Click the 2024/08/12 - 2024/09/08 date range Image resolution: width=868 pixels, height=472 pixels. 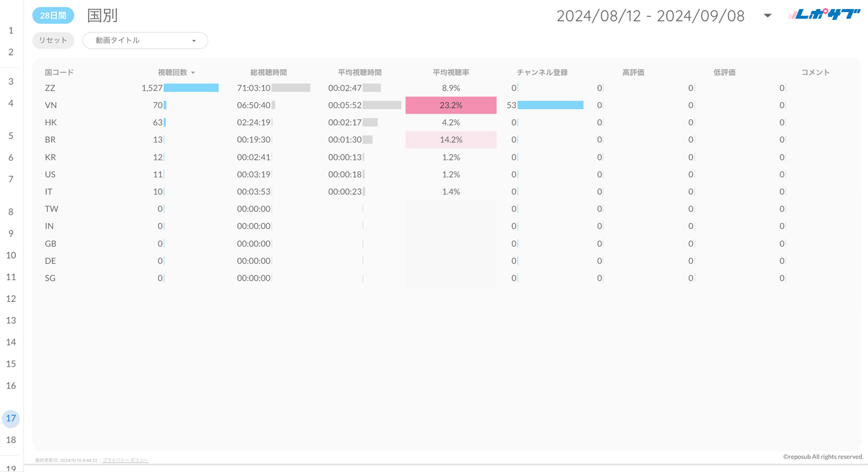651,16
